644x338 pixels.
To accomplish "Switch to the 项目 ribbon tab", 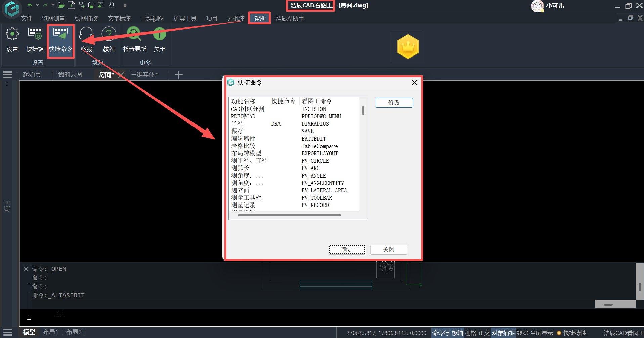I will (x=212, y=18).
